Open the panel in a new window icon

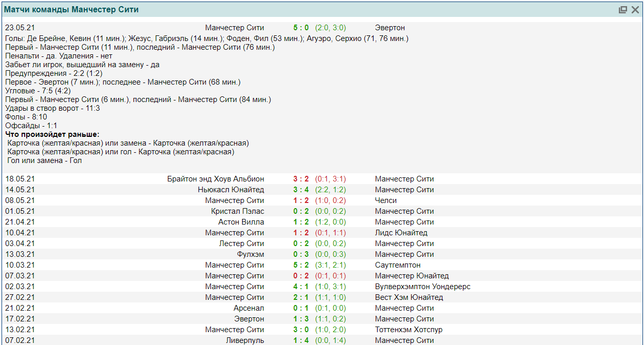pyautogui.click(x=622, y=10)
